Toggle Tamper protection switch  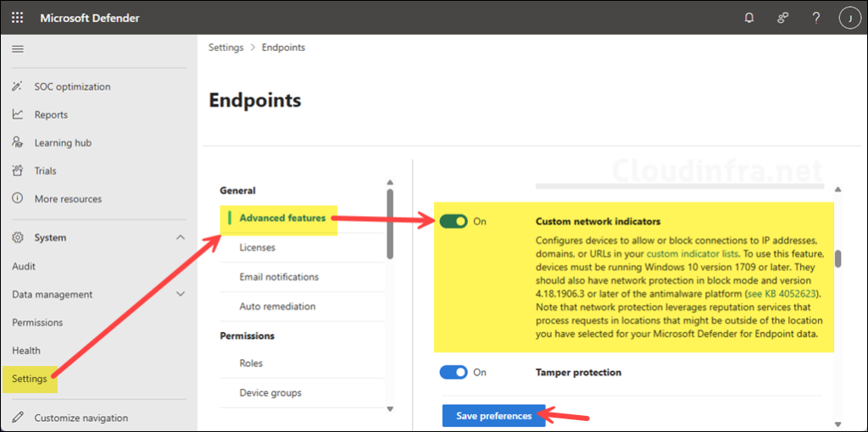click(453, 373)
